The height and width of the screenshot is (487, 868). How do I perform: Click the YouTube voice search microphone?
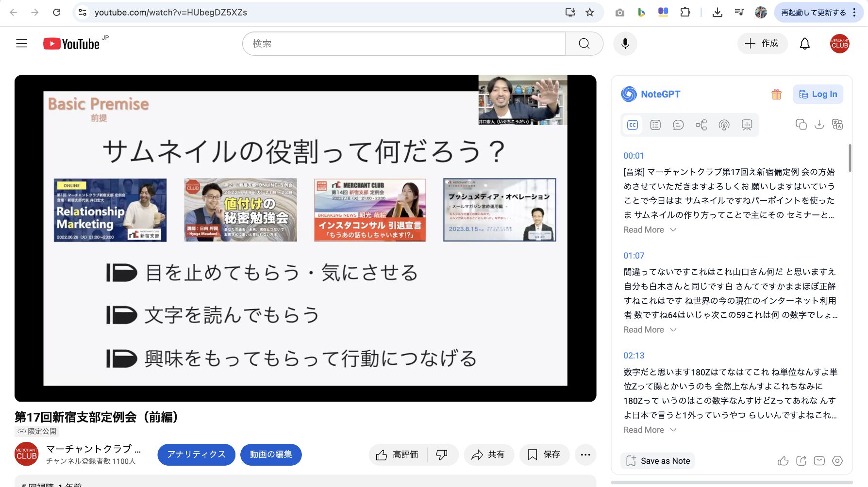625,44
